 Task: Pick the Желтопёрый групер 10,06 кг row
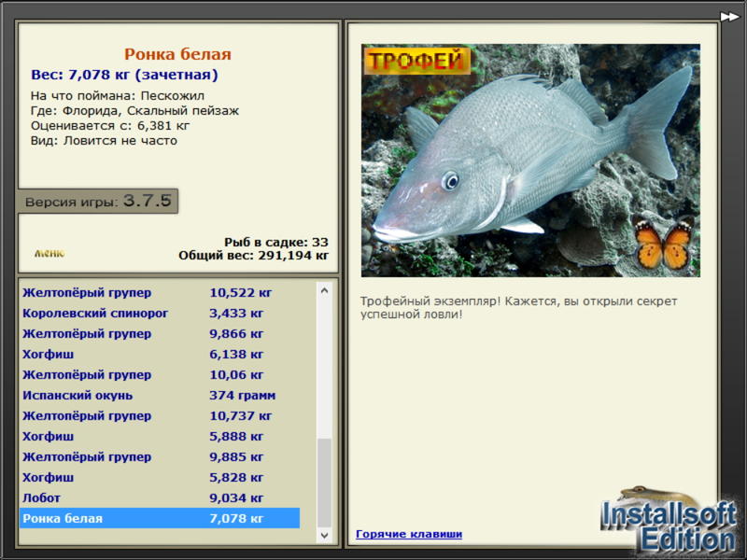coord(160,375)
